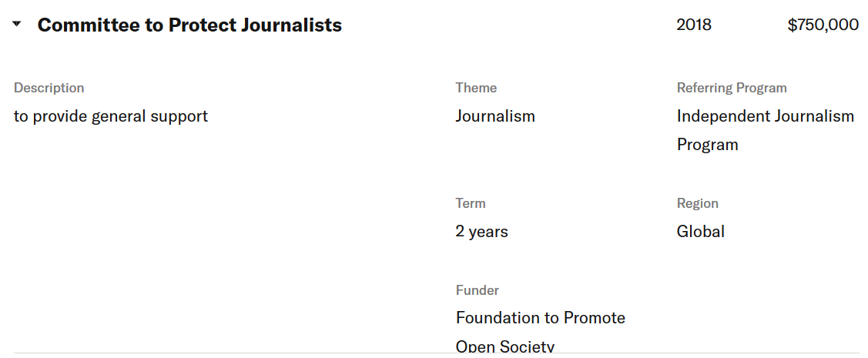Click the $750,000 grant amount
The width and height of the screenshot is (868, 358).
823,25
